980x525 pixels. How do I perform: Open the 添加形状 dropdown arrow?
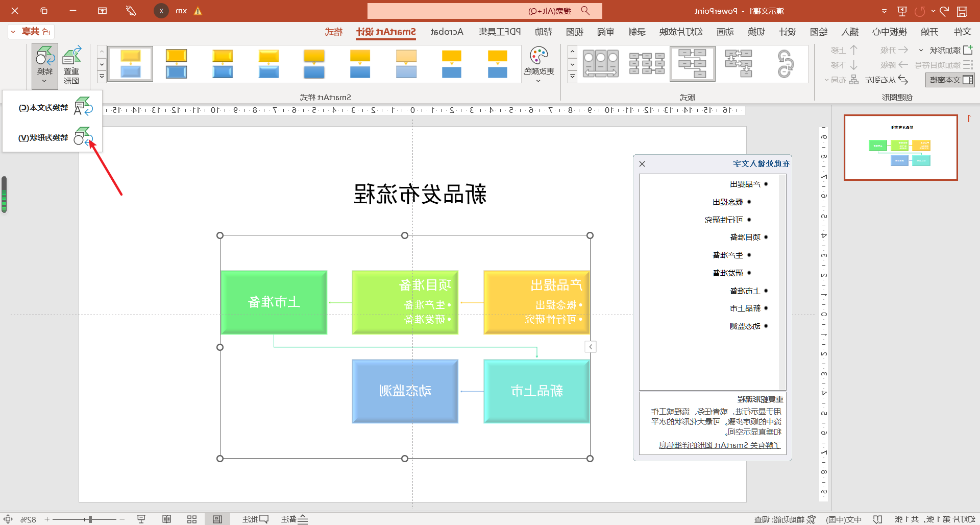(921, 50)
